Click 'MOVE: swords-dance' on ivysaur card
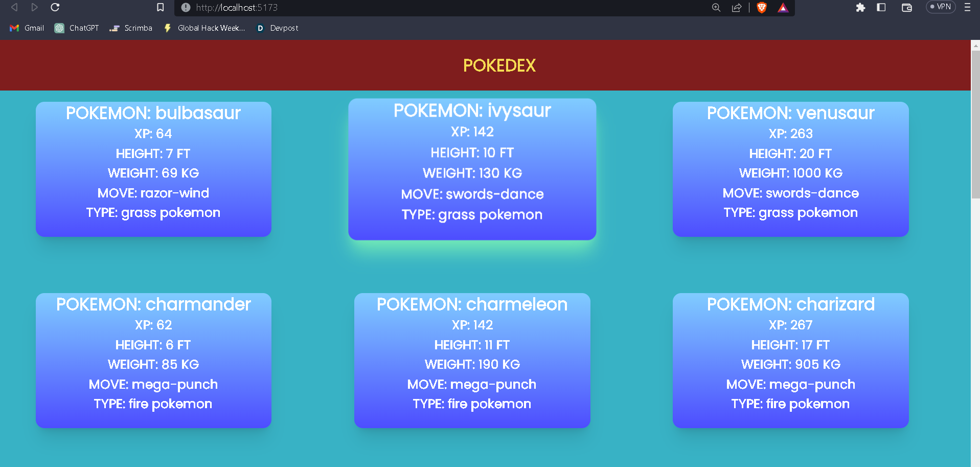 click(x=472, y=194)
